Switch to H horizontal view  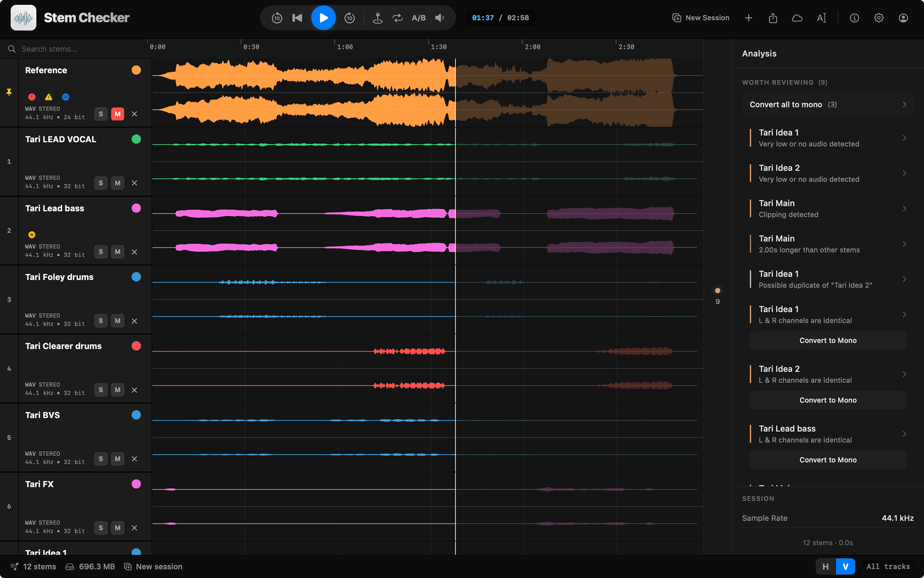tap(825, 566)
